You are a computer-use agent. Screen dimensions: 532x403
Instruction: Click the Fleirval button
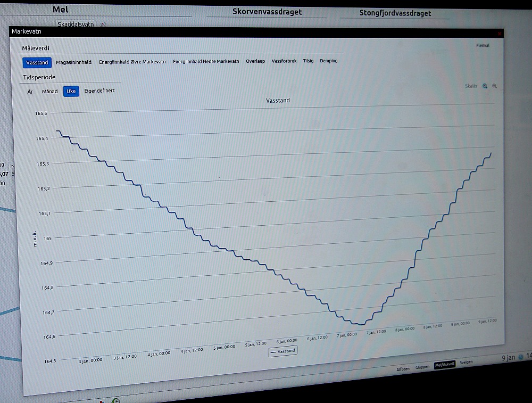tap(483, 46)
